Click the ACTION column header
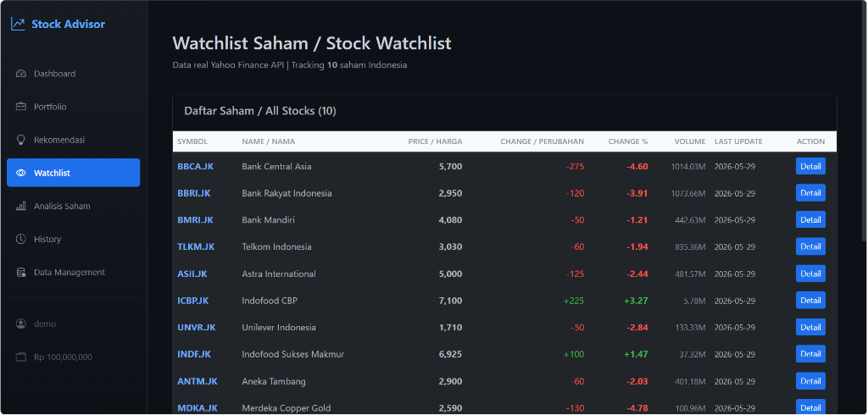This screenshot has width=868, height=415. click(810, 141)
